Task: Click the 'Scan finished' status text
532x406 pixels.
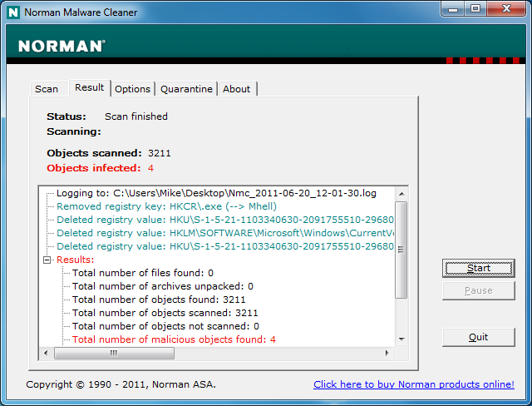Action: coord(136,116)
